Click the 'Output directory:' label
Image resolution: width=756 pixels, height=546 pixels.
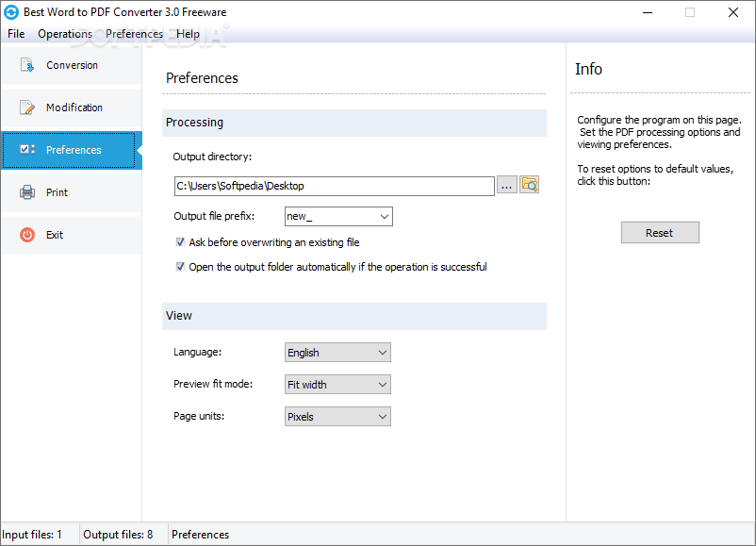212,157
